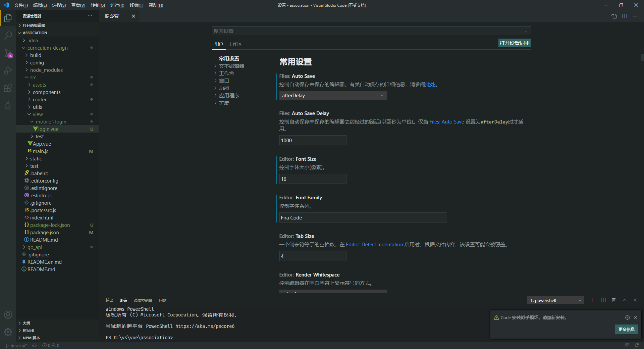Open the Accounts menu icon

(8, 315)
